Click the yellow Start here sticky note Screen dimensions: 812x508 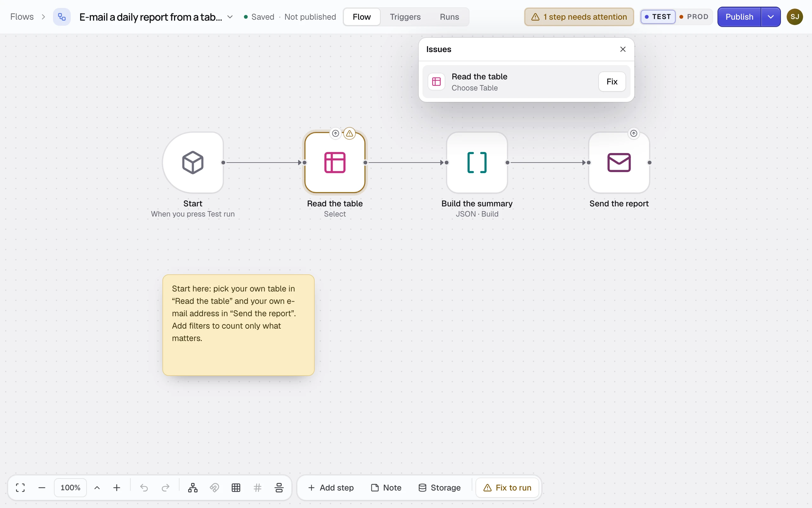239,325
